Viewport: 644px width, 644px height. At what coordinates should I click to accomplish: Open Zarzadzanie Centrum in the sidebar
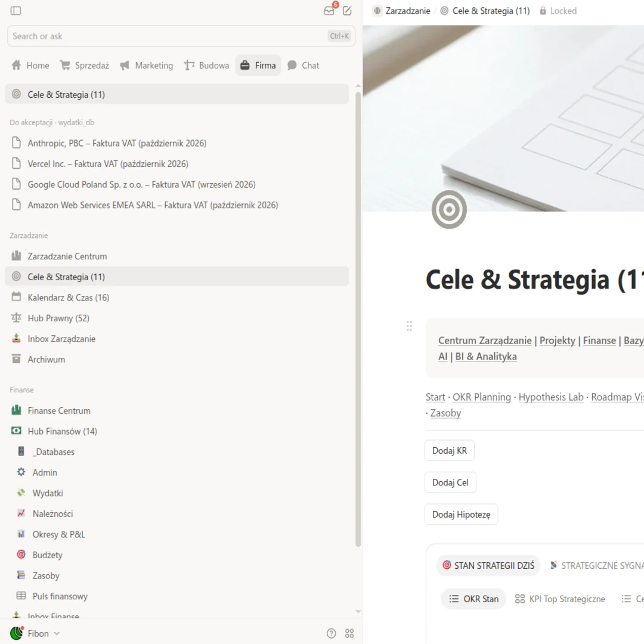point(177,256)
